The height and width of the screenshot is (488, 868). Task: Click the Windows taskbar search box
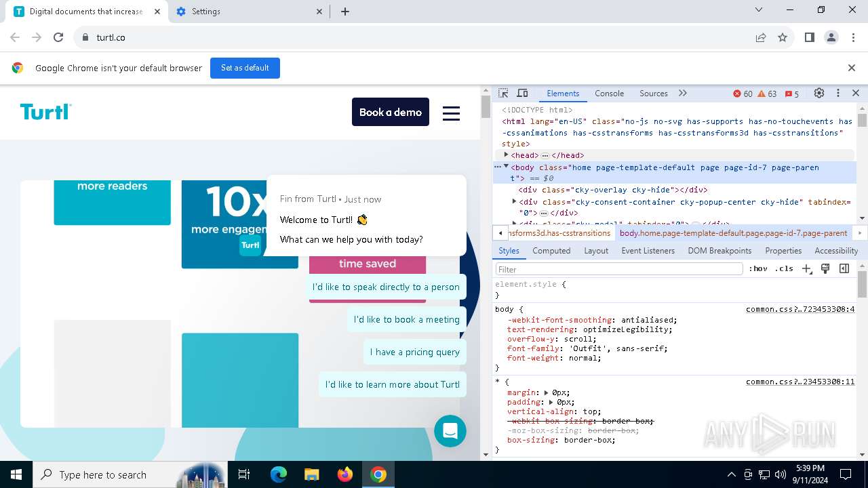coord(130,475)
